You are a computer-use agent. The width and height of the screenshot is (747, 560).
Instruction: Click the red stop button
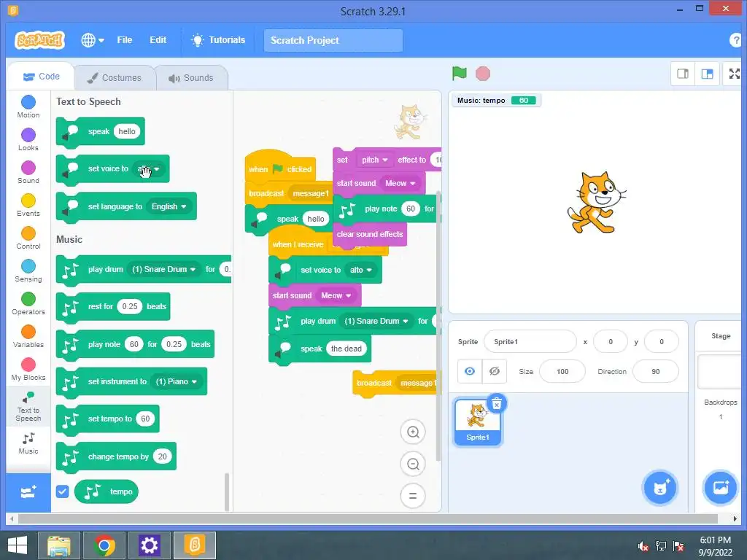pos(483,74)
